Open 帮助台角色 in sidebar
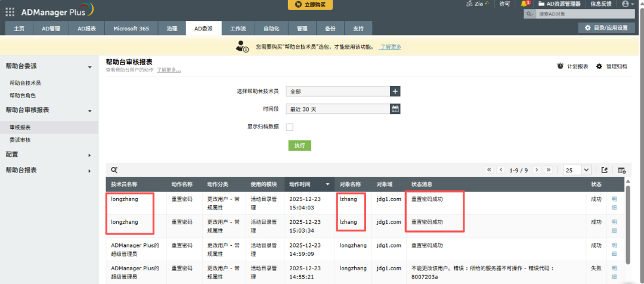The width and height of the screenshot is (644, 284). (x=23, y=95)
